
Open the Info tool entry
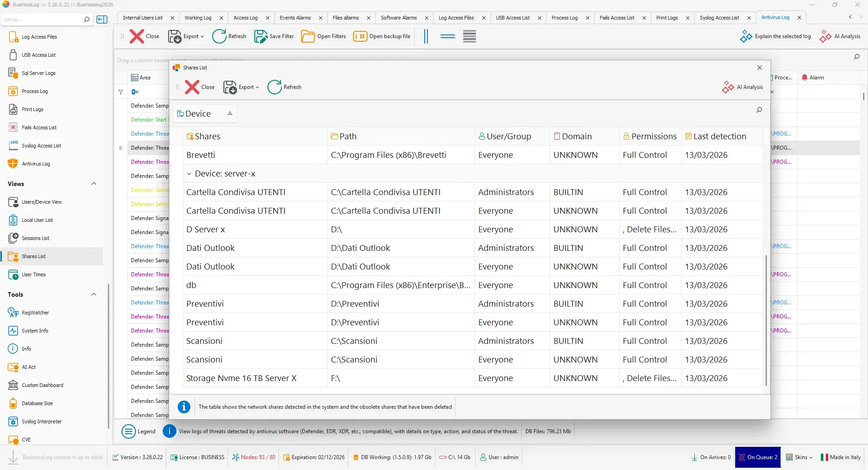coord(26,349)
